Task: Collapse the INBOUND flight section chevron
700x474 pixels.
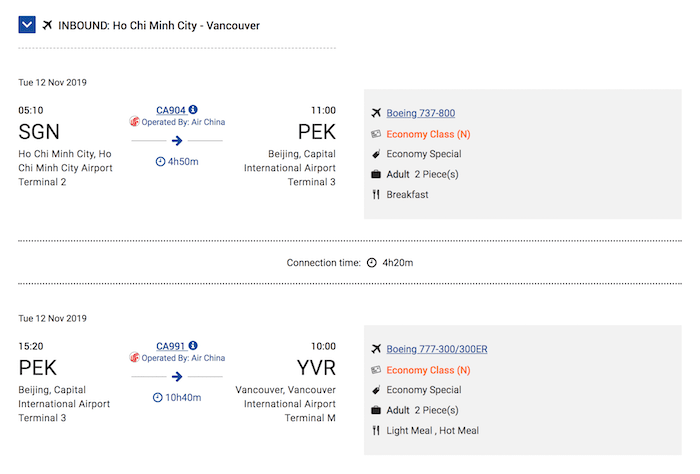Action: [27, 25]
